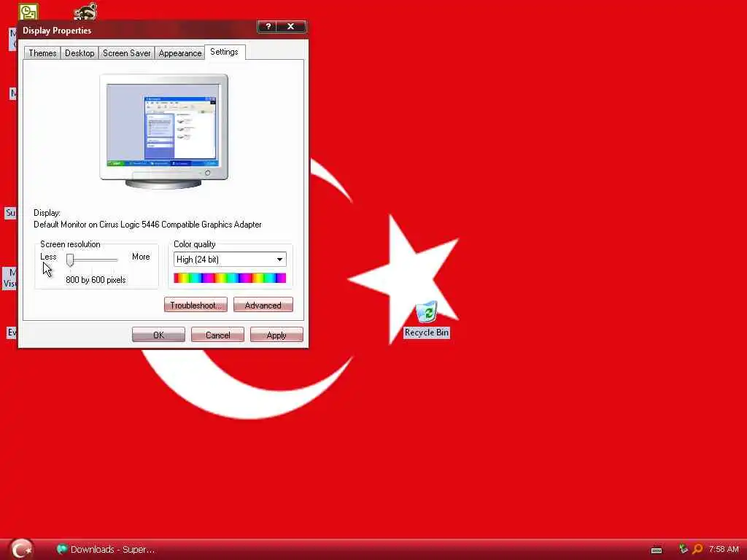
Task: Open the Recycle Bin desktop icon
Action: coord(426,319)
